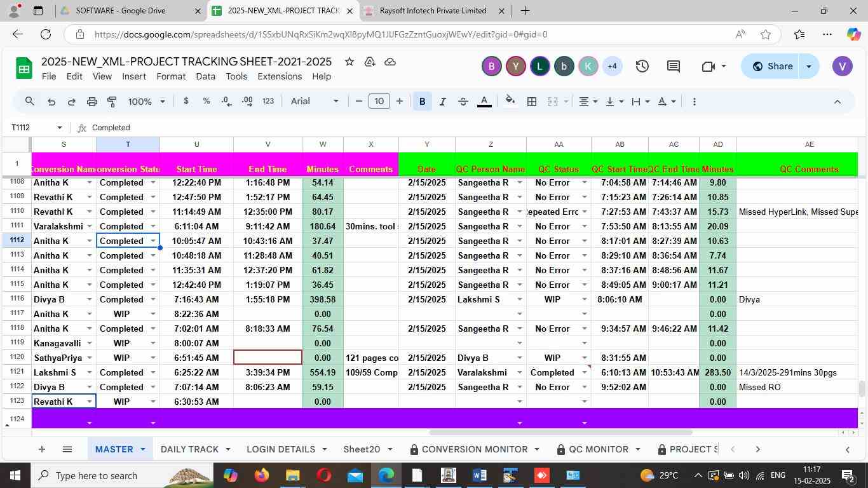The image size is (868, 488).
Task: Switch to the DAILY TRACK sheet tab
Action: tap(189, 449)
